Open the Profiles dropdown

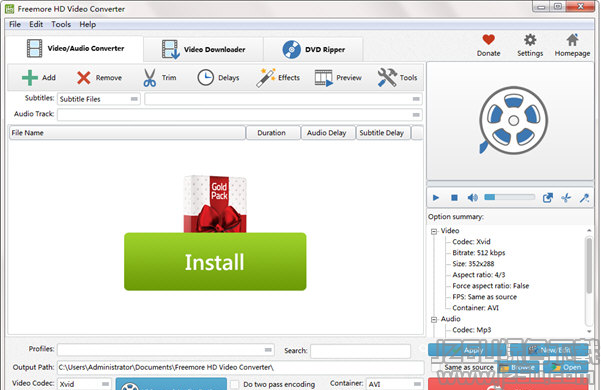[x=166, y=350]
